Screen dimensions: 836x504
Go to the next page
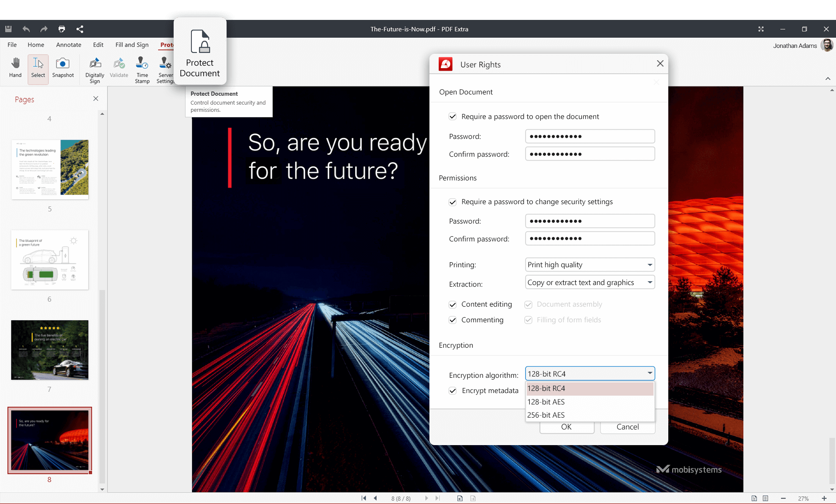[x=426, y=498]
